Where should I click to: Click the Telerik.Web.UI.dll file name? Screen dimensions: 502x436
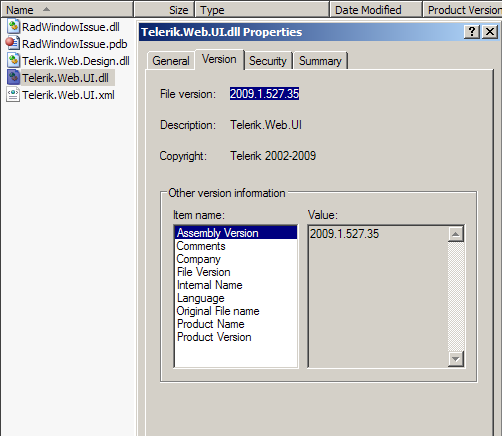65,78
